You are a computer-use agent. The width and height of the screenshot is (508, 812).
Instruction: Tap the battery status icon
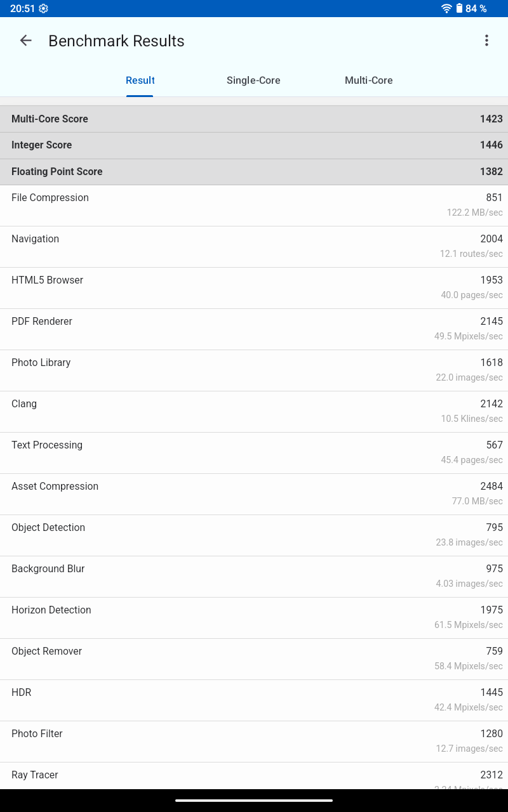tap(459, 9)
